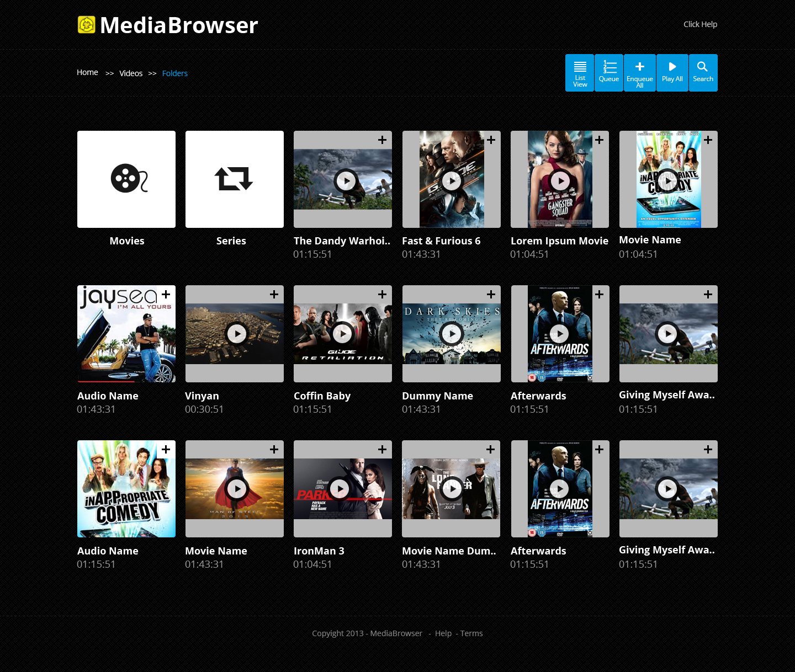The image size is (795, 672).
Task: Click the title "Lorem Ipsum Movie"
Action: 559,241
